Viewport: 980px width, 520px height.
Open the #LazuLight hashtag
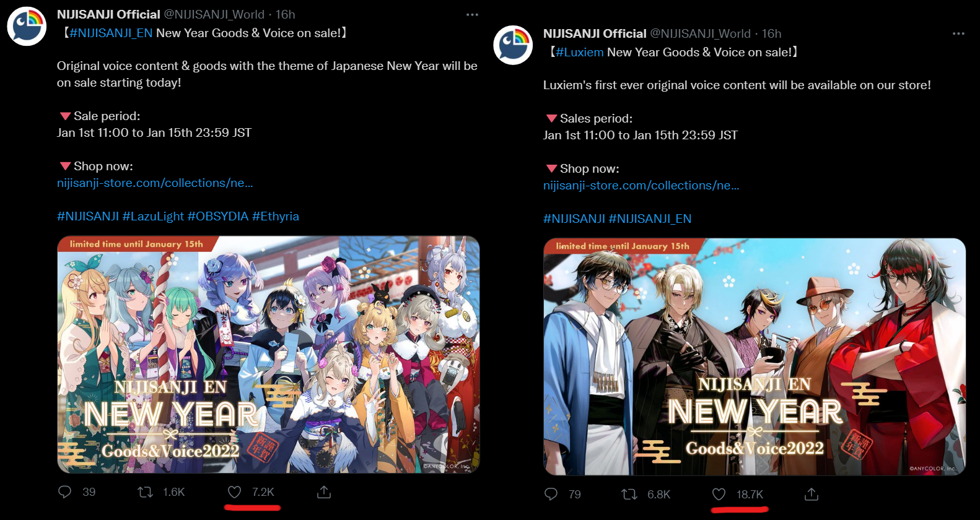[x=153, y=216]
